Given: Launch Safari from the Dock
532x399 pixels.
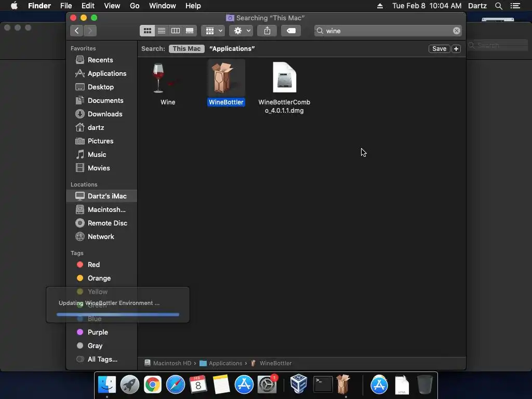Looking at the screenshot, I should click(176, 385).
